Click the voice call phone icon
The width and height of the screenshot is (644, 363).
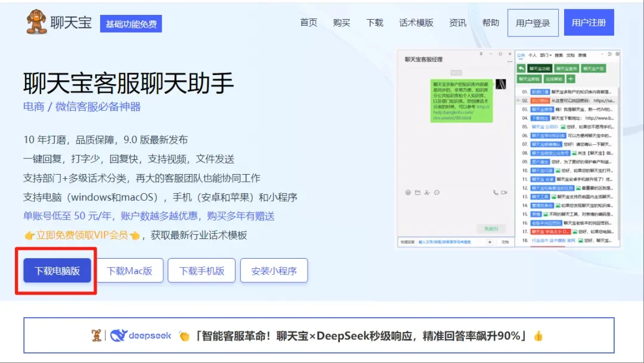496,192
